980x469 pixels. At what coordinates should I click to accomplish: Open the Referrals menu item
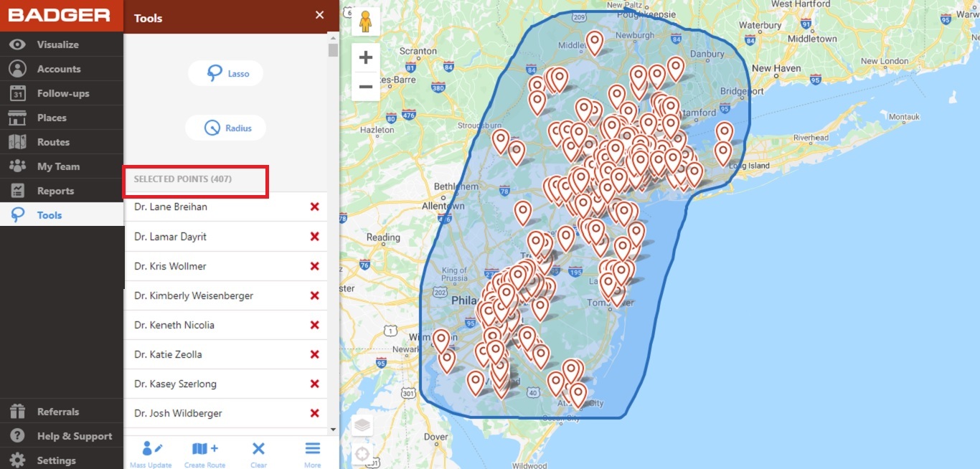click(x=62, y=412)
